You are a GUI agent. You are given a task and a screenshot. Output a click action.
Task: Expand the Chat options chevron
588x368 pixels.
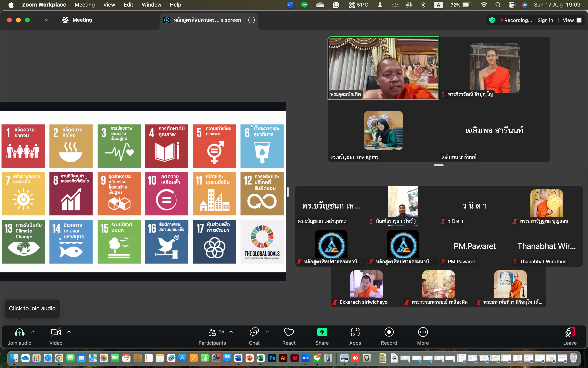[x=267, y=332]
